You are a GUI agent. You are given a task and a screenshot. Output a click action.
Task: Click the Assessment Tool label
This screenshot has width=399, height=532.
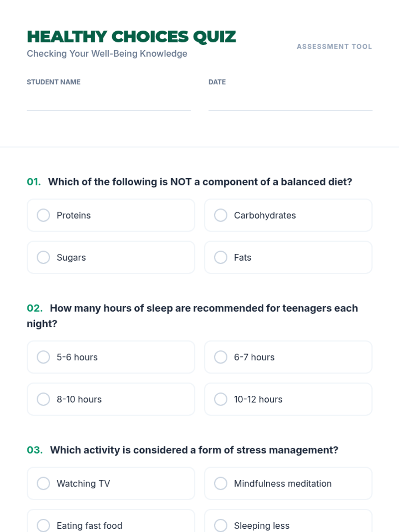coord(334,47)
